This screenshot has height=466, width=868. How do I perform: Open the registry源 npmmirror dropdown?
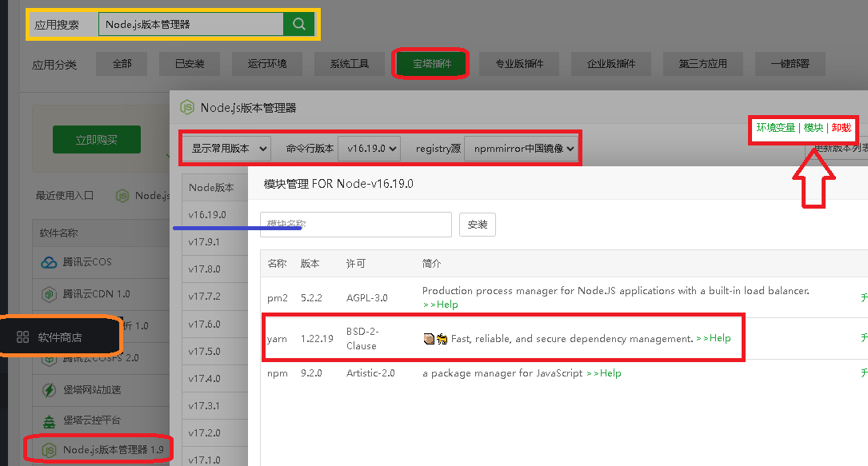pyautogui.click(x=521, y=148)
